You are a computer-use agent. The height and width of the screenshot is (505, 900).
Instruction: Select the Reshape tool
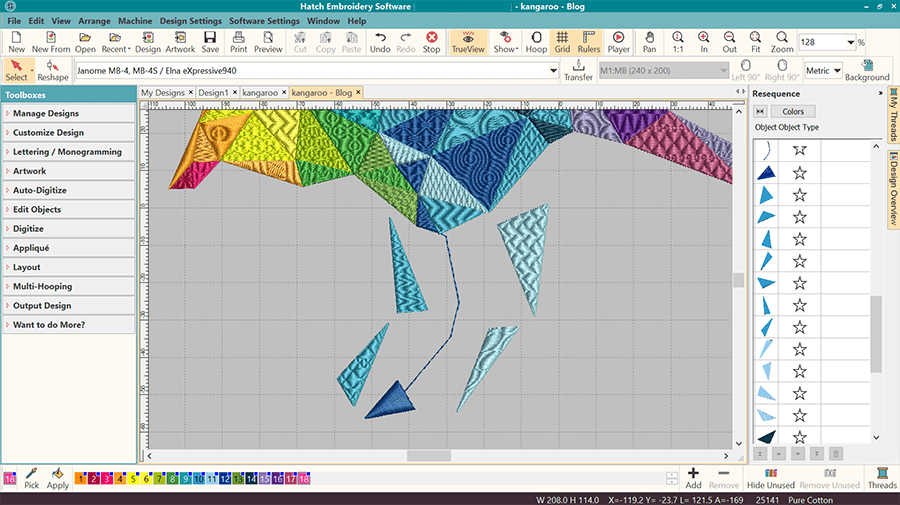pos(53,70)
